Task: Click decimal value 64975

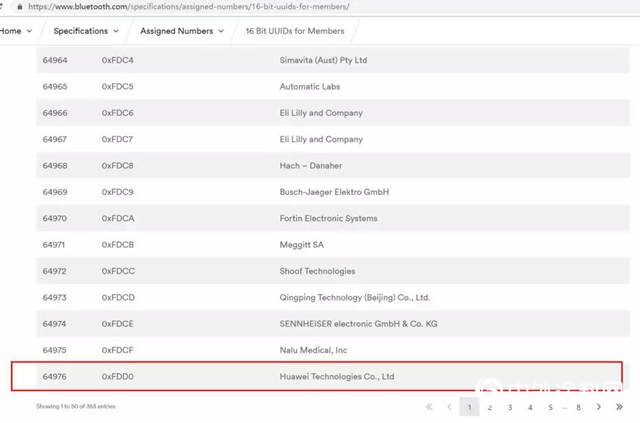Action: pos(55,350)
